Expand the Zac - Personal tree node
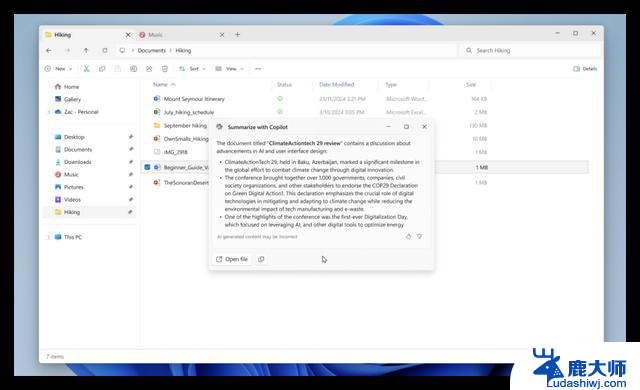 pyautogui.click(x=49, y=112)
